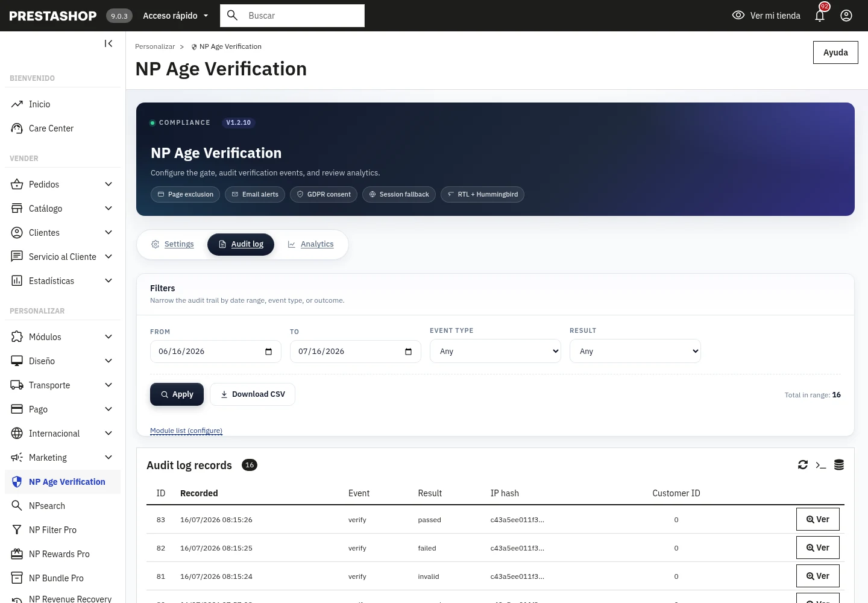Open the Acceso rápido dropdown
This screenshot has width=868, height=603.
coord(175,16)
